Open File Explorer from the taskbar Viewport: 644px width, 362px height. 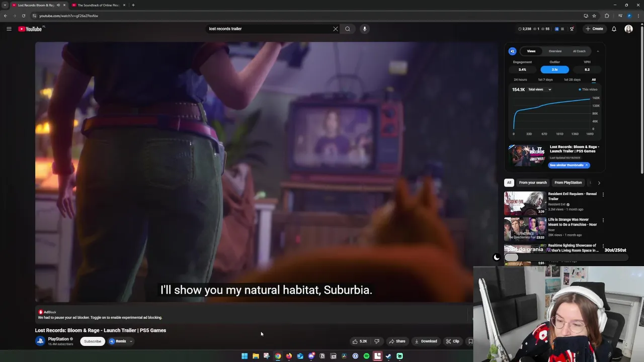pos(256,356)
